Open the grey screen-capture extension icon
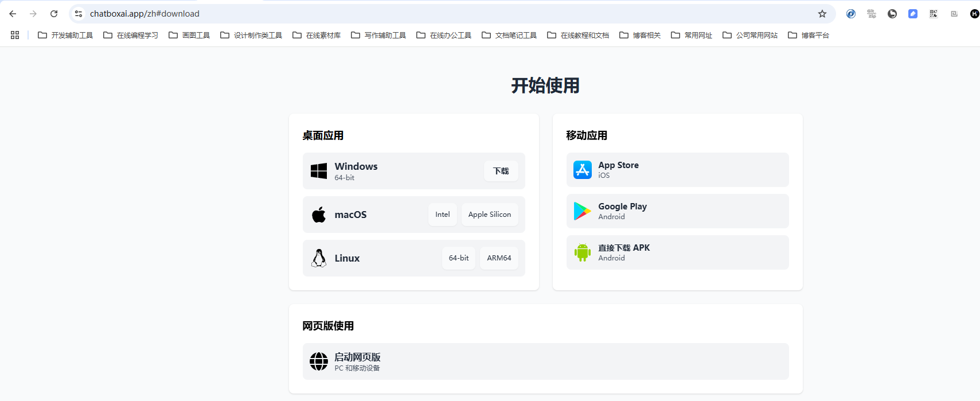The height and width of the screenshot is (401, 980). (x=954, y=14)
